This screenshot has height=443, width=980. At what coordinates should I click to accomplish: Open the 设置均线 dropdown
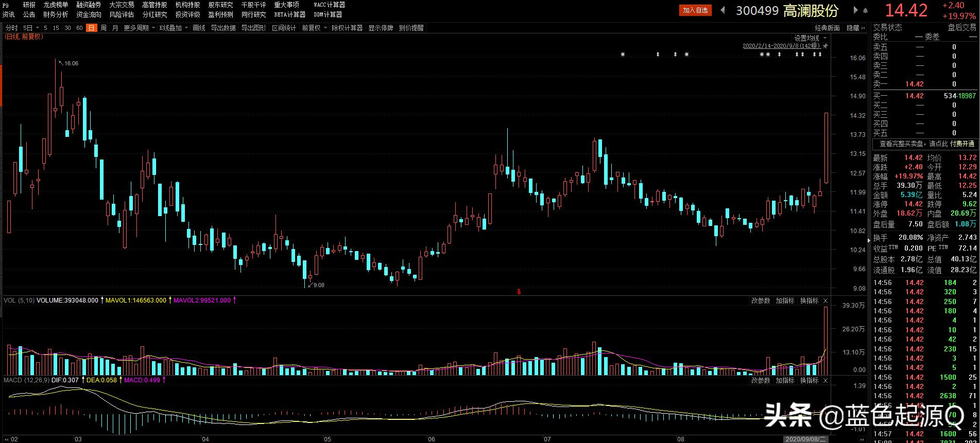(810, 38)
